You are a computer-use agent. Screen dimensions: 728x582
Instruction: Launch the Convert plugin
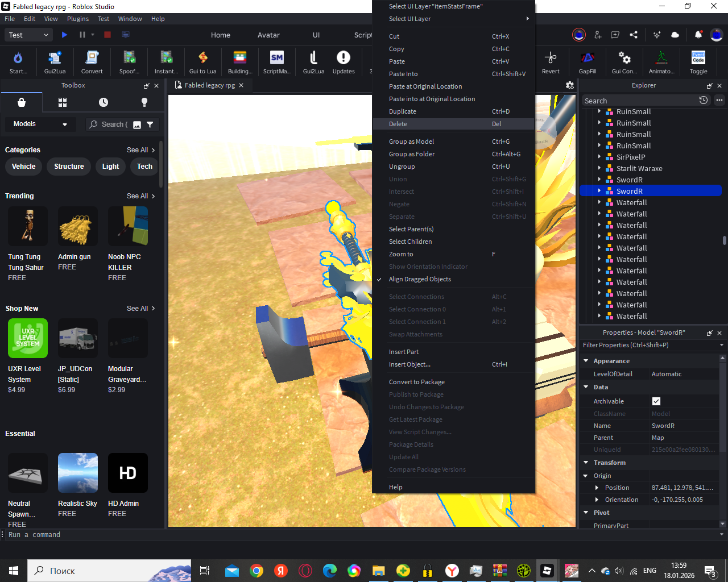(x=92, y=62)
